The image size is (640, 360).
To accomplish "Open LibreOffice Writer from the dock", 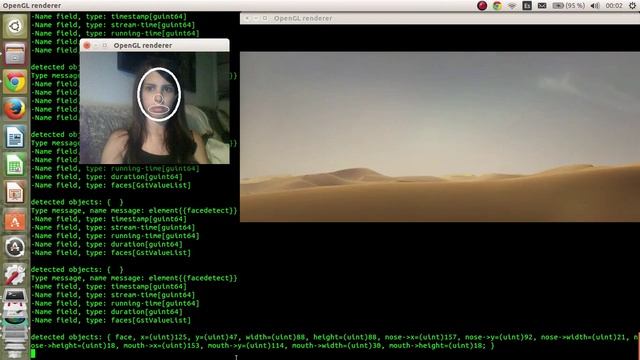I will pyautogui.click(x=15, y=137).
